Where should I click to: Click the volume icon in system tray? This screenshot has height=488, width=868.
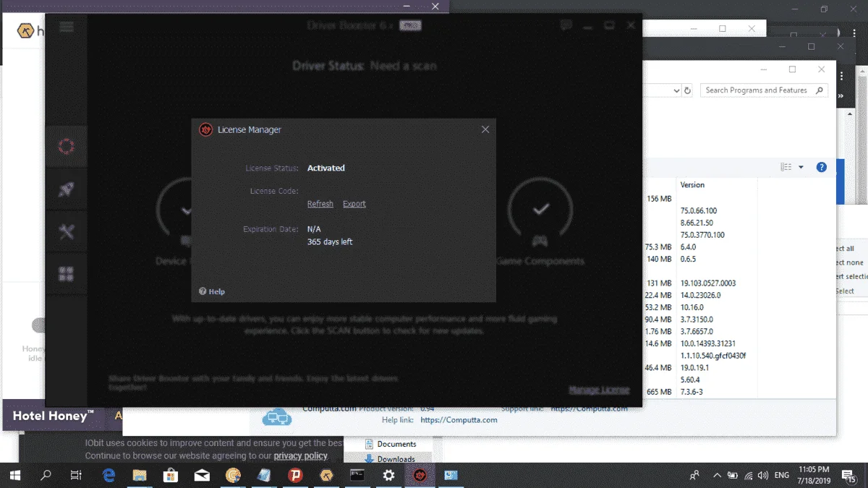tap(762, 476)
